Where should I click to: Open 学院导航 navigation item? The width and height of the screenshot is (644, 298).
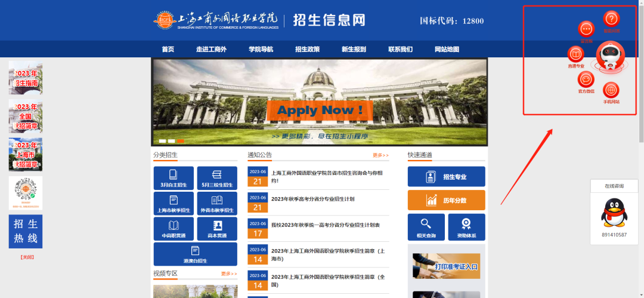261,50
